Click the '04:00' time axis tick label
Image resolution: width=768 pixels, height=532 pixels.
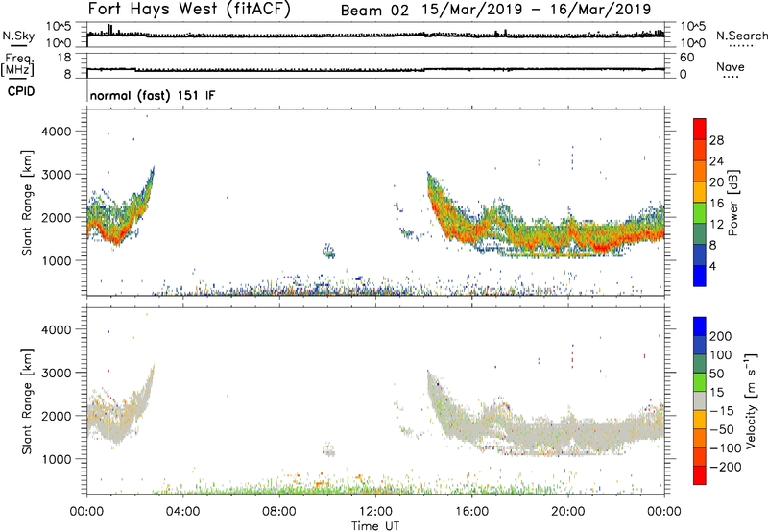click(183, 512)
